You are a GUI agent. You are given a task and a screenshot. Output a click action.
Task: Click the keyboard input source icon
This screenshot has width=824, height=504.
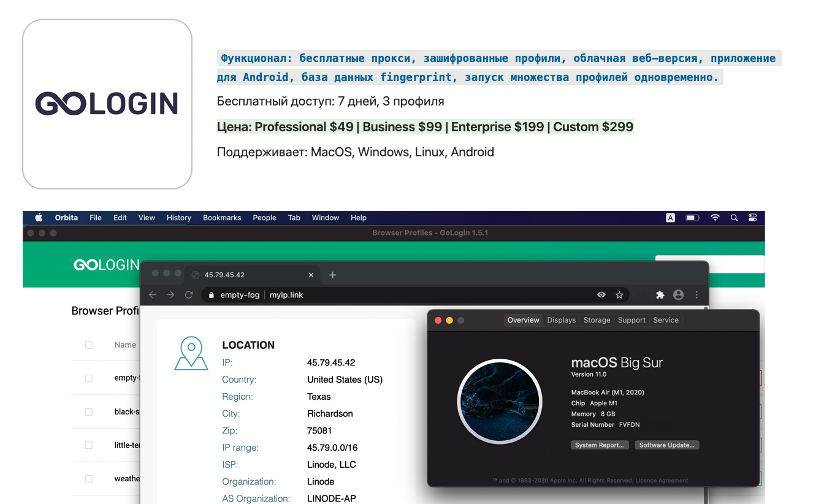coord(671,218)
